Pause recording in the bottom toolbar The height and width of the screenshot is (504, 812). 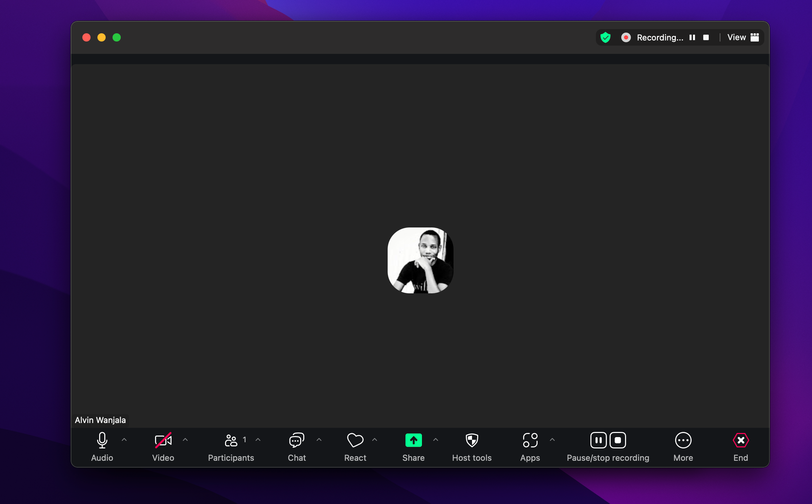598,440
